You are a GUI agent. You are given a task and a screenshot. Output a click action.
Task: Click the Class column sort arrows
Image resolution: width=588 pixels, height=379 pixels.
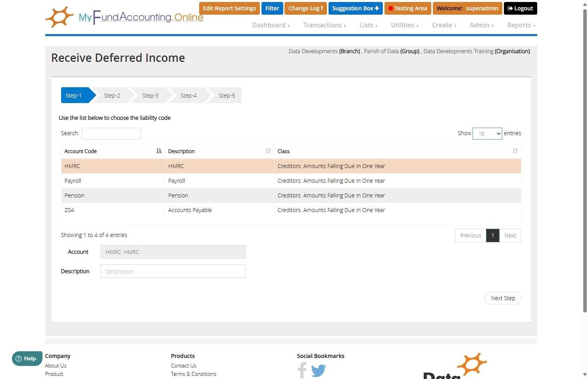[x=515, y=151]
